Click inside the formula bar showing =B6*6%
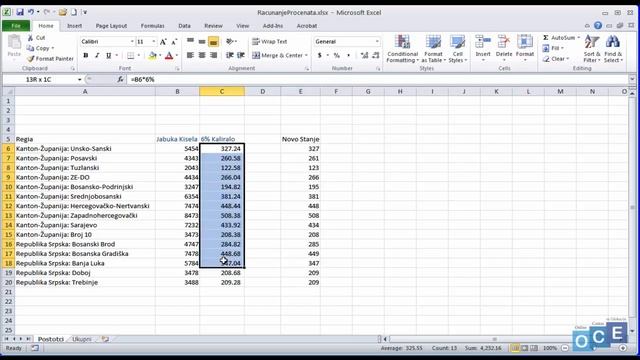This screenshot has width=640, height=360. [x=378, y=79]
